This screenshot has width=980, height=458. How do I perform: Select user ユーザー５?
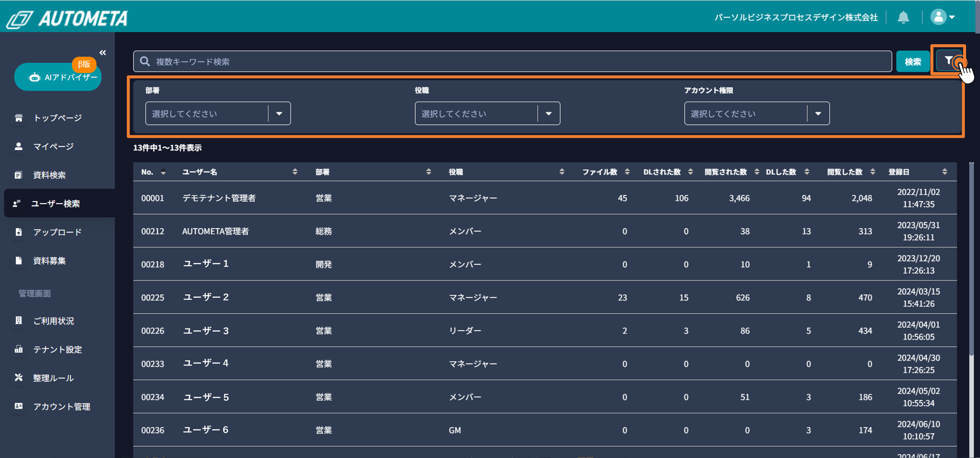(206, 397)
